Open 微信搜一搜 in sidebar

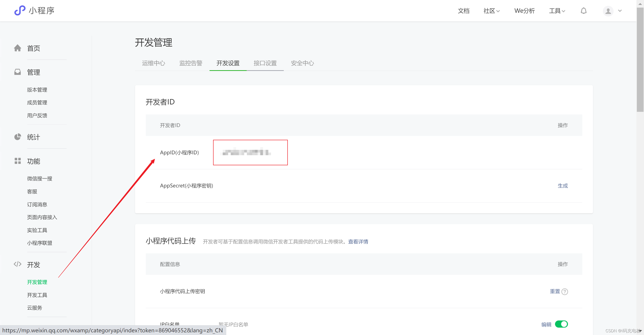(40, 178)
